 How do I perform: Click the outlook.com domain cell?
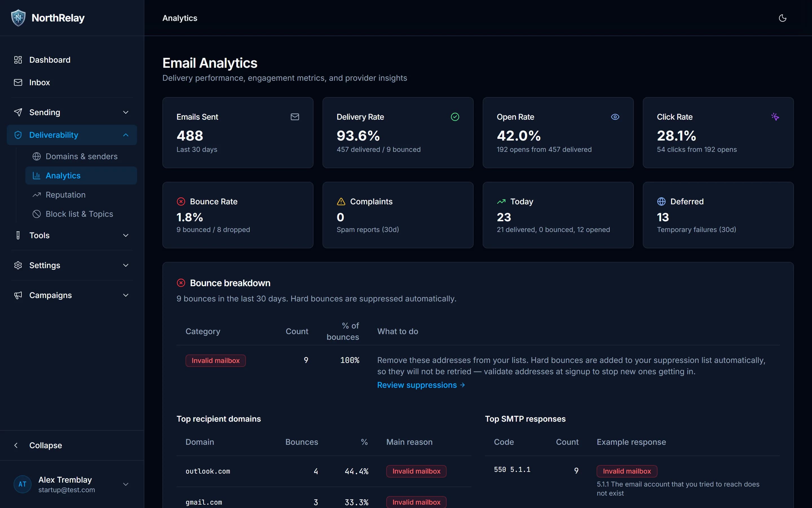tap(208, 471)
